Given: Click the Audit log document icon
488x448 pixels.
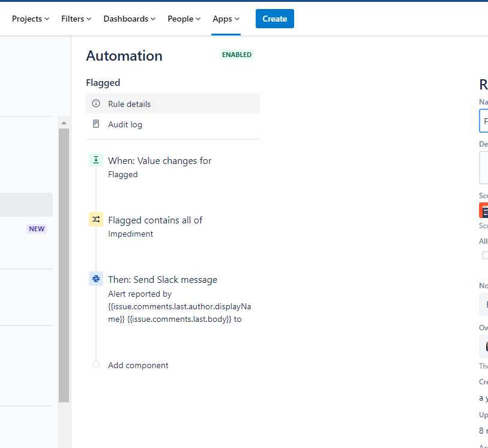Looking at the screenshot, I should pyautogui.click(x=96, y=124).
